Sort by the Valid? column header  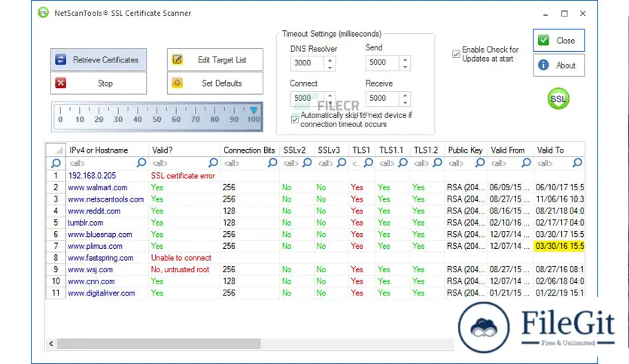(x=184, y=150)
